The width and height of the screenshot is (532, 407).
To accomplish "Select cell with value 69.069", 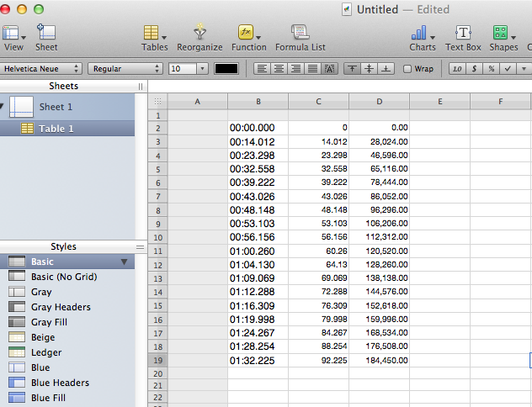I will coord(318,278).
